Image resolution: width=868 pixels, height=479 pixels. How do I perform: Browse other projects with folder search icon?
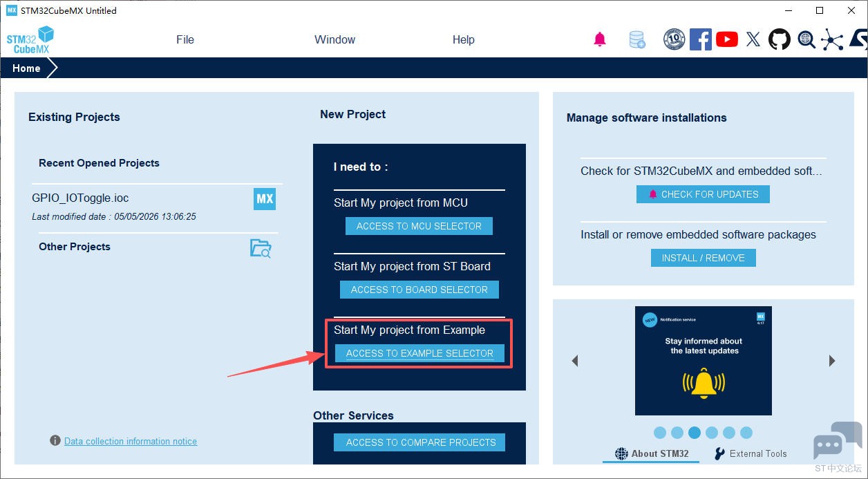[261, 248]
